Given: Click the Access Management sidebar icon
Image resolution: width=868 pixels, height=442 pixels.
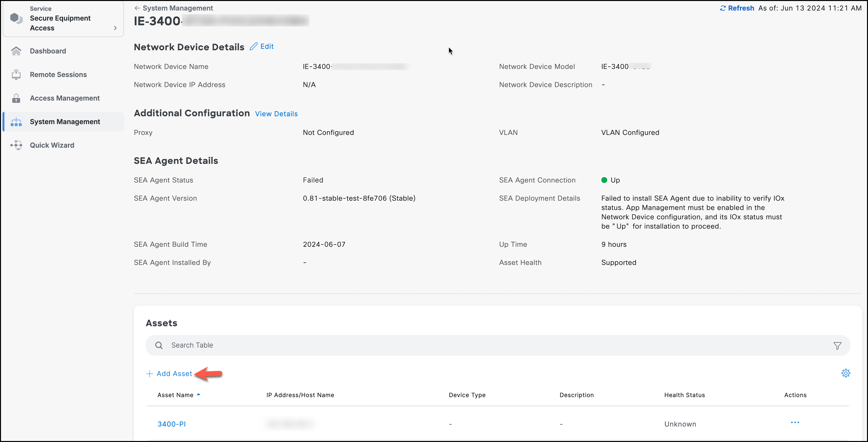Looking at the screenshot, I should tap(16, 98).
